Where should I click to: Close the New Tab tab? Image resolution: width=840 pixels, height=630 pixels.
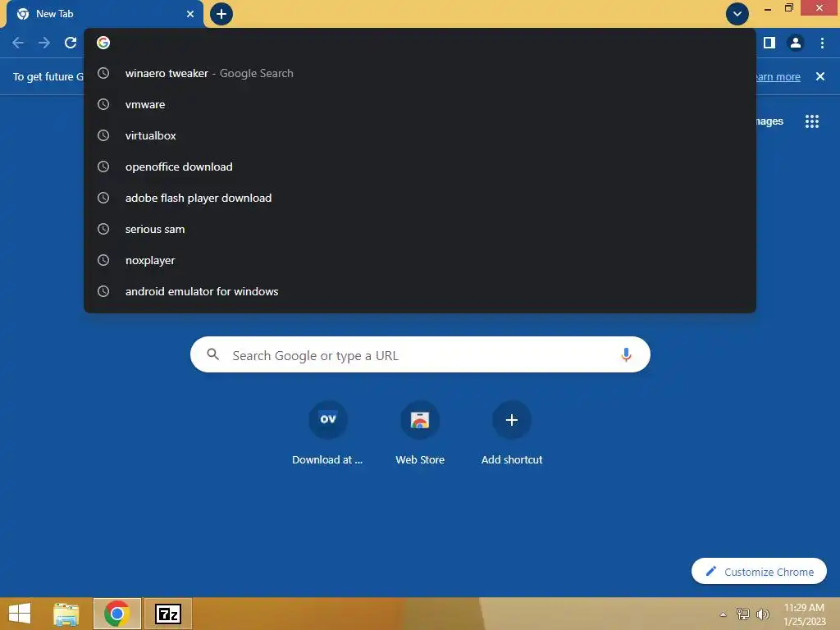[190, 14]
